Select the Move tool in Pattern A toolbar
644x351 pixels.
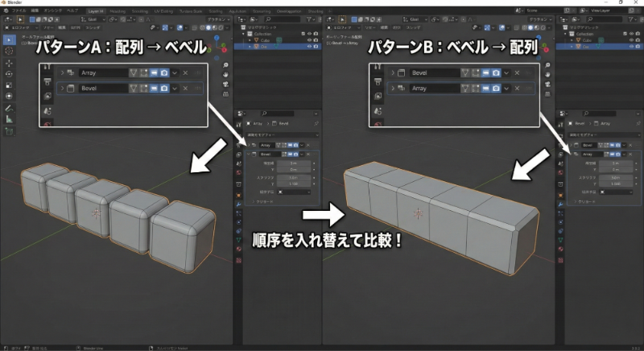tap(9, 63)
